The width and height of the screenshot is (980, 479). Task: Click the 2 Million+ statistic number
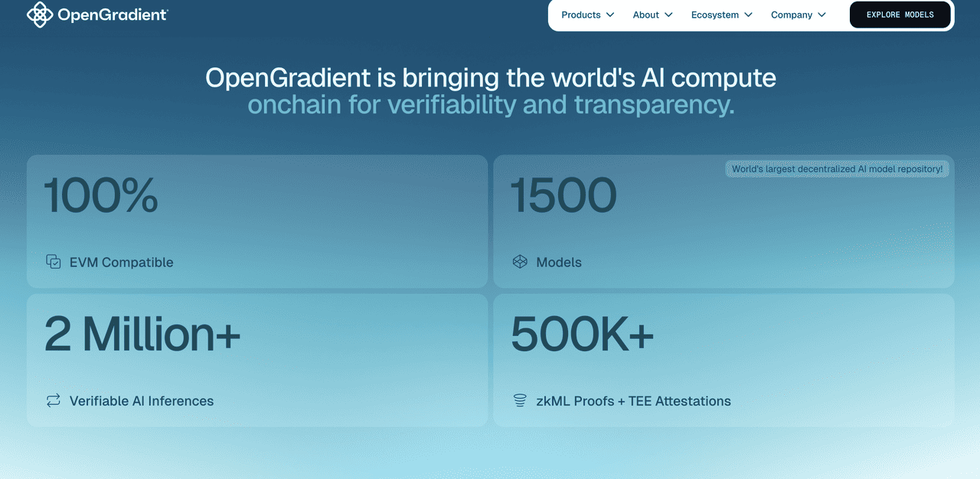pyautogui.click(x=142, y=334)
